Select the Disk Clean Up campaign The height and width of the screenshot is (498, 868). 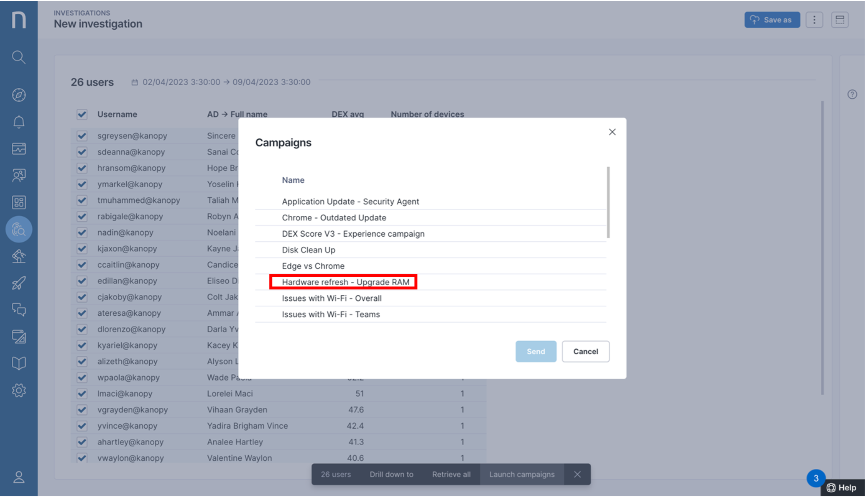pyautogui.click(x=309, y=250)
